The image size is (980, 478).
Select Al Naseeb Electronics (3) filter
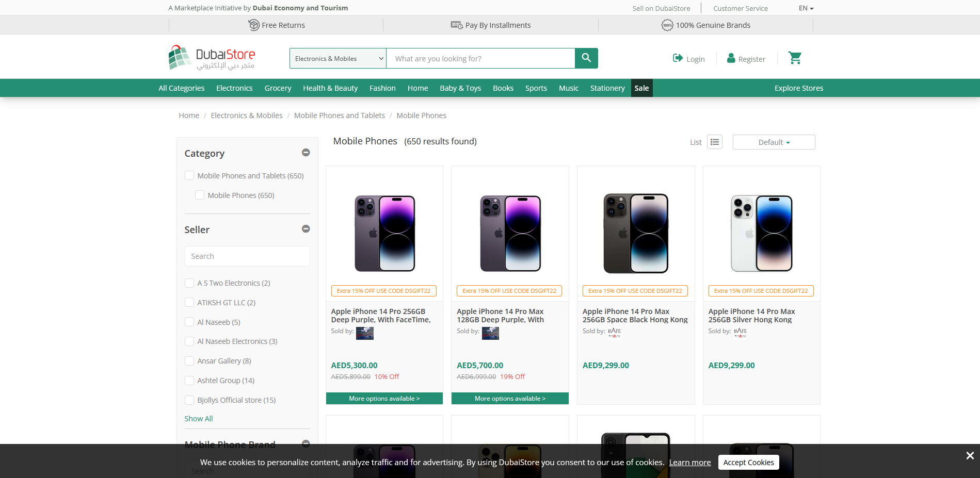(189, 341)
